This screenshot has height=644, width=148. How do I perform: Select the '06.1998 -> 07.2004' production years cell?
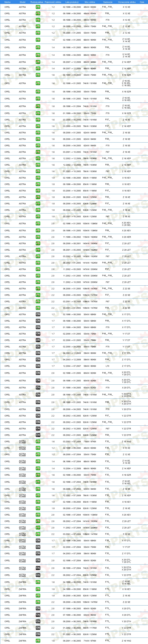click(72, 461)
